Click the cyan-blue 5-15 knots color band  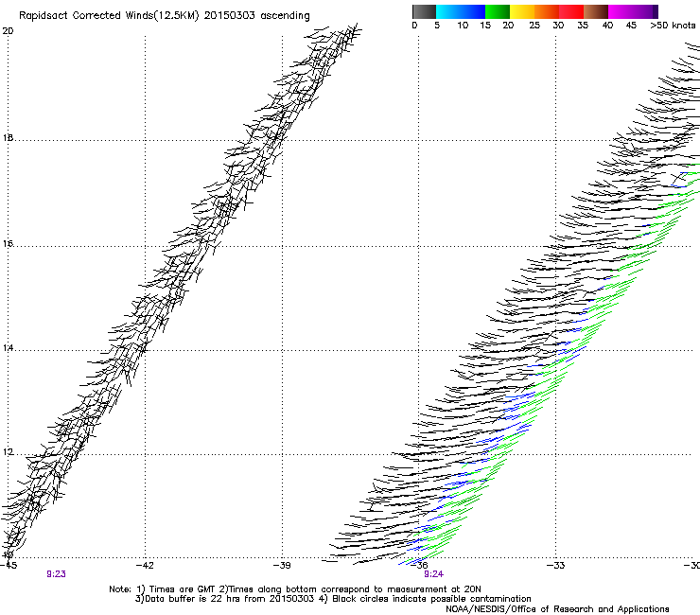coord(461,11)
